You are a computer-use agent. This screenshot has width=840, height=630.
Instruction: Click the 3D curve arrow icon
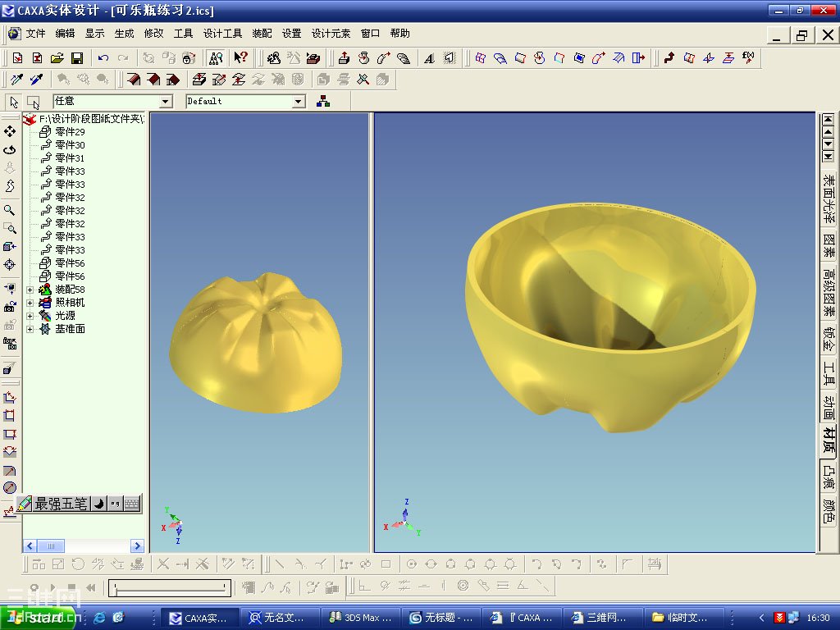pos(669,57)
